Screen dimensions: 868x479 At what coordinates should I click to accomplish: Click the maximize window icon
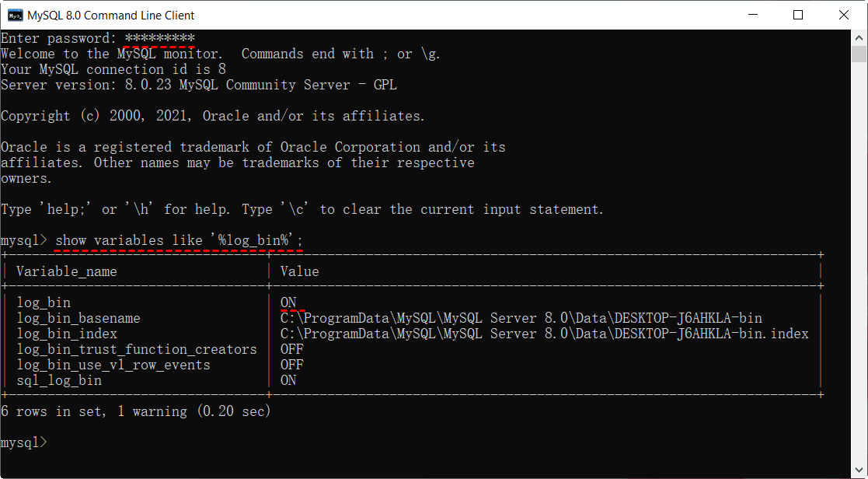[x=797, y=15]
